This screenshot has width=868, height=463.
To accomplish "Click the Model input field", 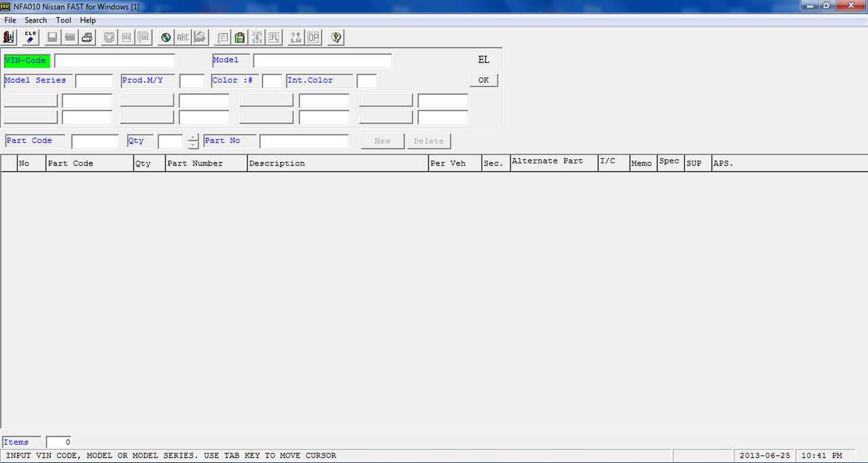I will point(322,61).
